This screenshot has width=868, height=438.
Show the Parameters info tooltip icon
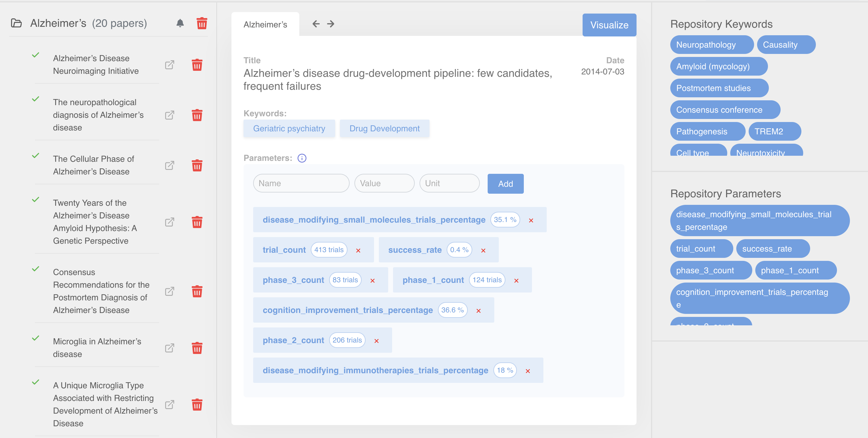pyautogui.click(x=302, y=158)
